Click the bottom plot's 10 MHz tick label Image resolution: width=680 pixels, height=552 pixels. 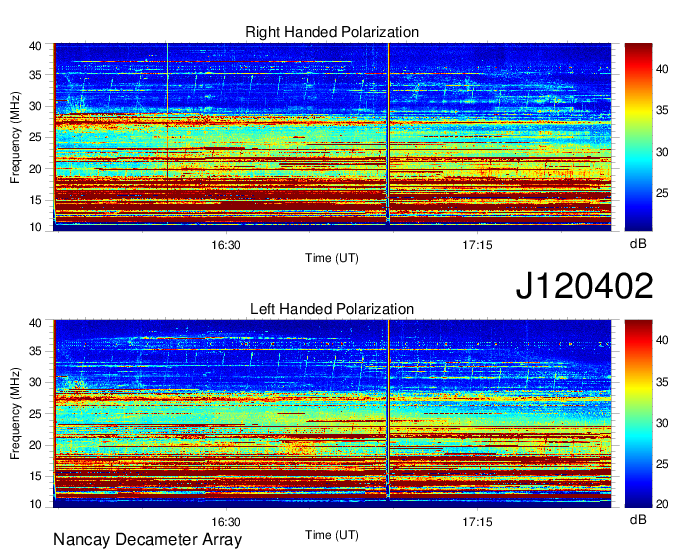(35, 504)
